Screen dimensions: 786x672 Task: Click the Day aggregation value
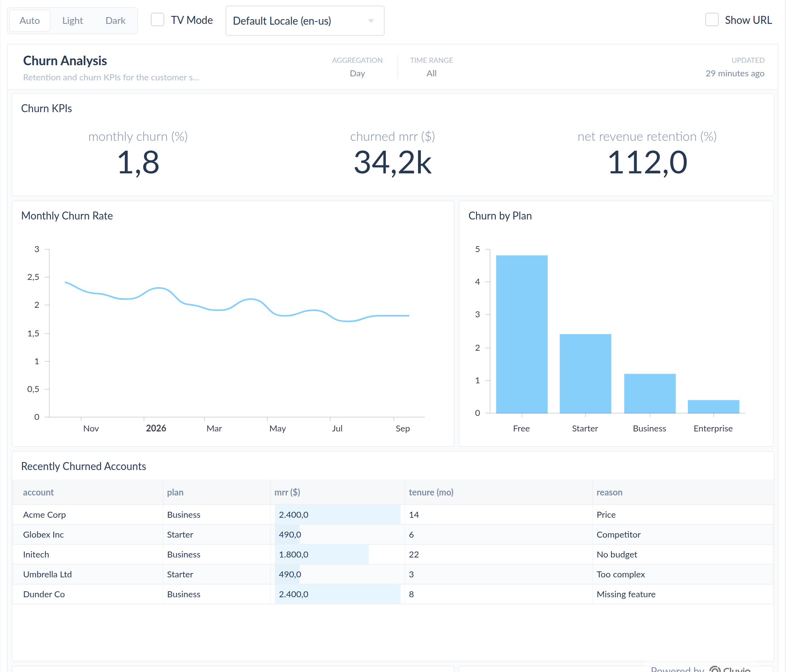[357, 74]
